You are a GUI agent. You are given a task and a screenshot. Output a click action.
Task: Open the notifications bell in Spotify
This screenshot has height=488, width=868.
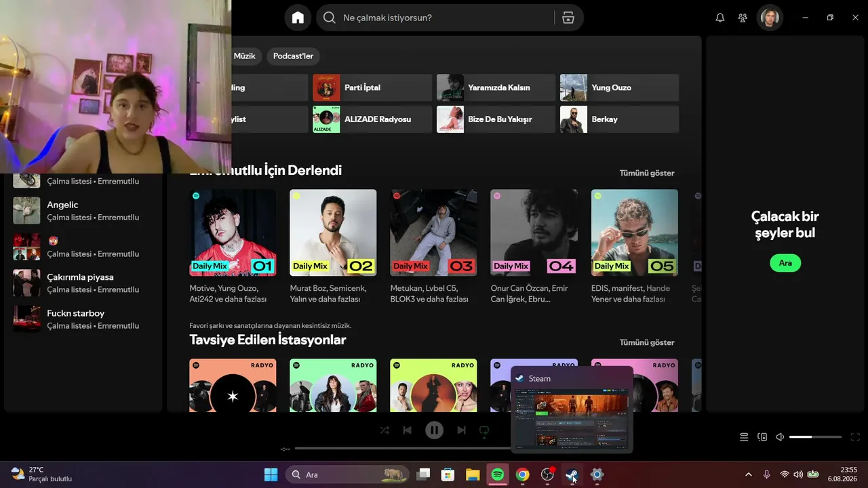720,18
